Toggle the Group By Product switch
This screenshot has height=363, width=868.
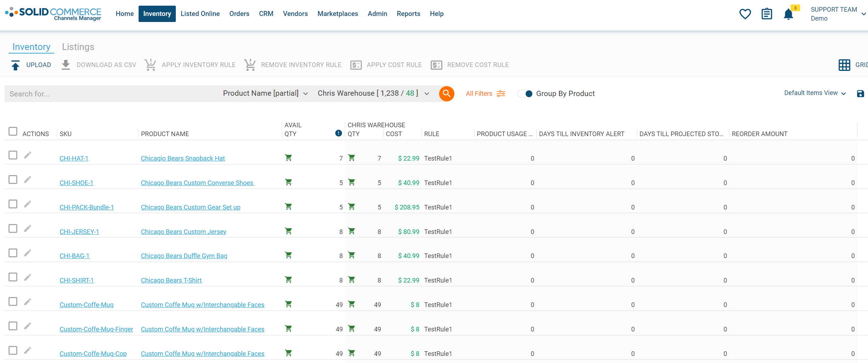pyautogui.click(x=525, y=94)
